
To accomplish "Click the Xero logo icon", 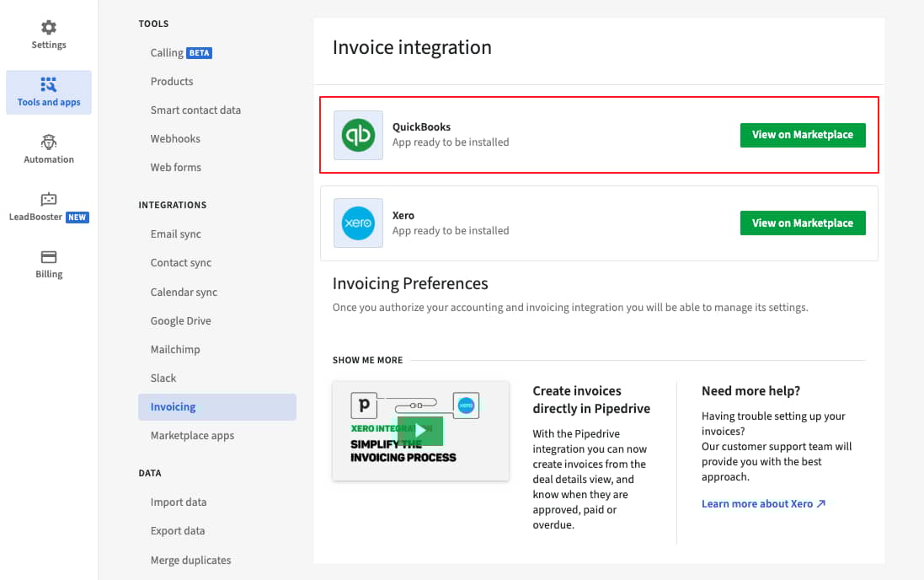I will [x=358, y=223].
